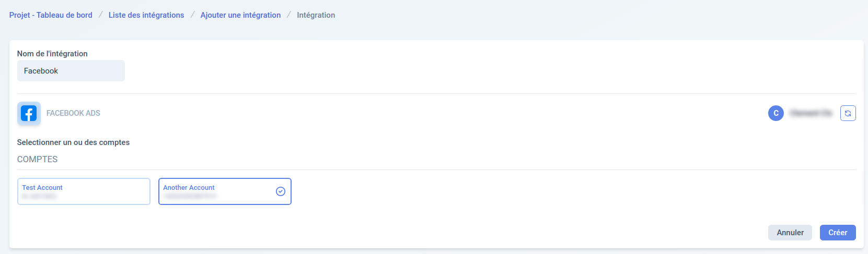Refresh the Facebook accounts list

pyautogui.click(x=848, y=113)
